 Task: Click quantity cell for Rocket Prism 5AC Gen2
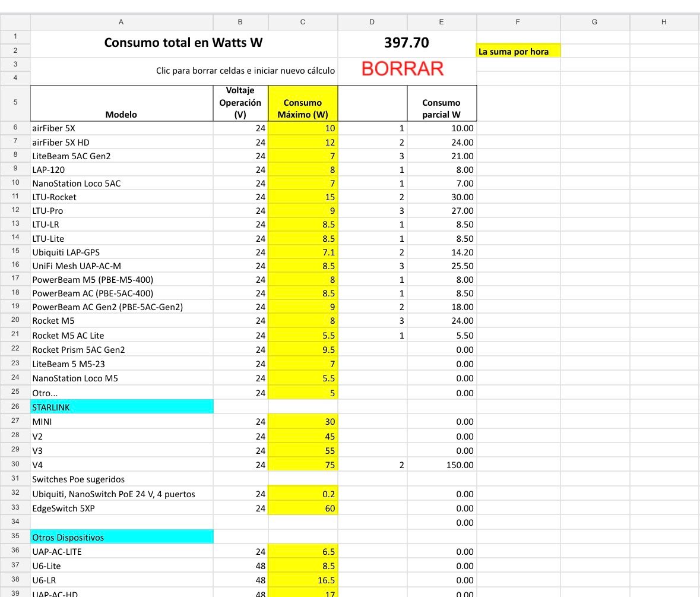click(372, 350)
